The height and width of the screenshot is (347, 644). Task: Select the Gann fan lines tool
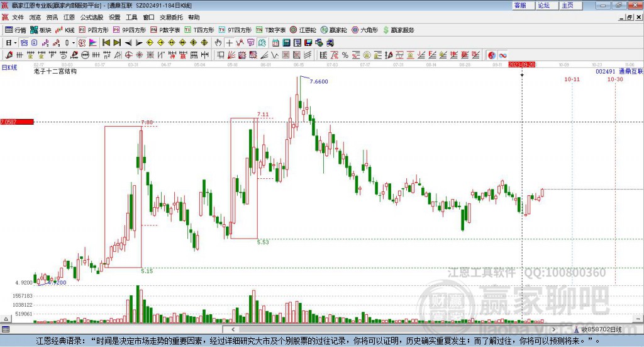pyautogui.click(x=231, y=55)
